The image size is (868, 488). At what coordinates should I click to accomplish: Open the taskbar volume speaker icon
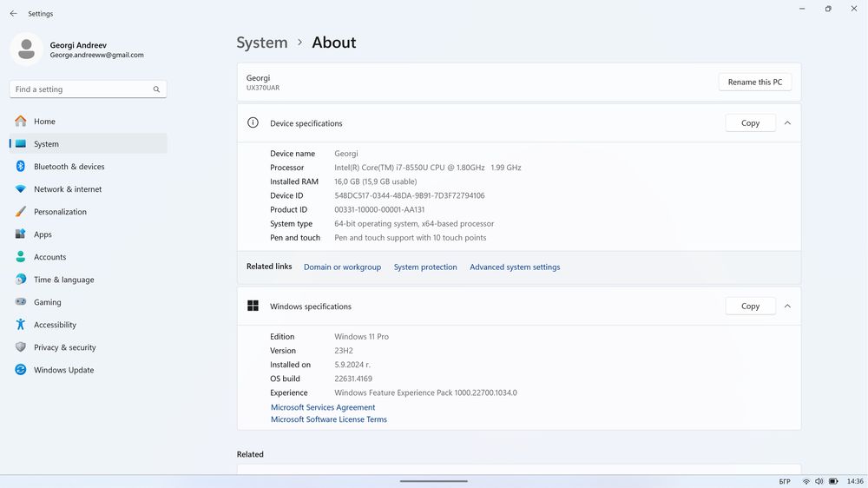tap(819, 481)
